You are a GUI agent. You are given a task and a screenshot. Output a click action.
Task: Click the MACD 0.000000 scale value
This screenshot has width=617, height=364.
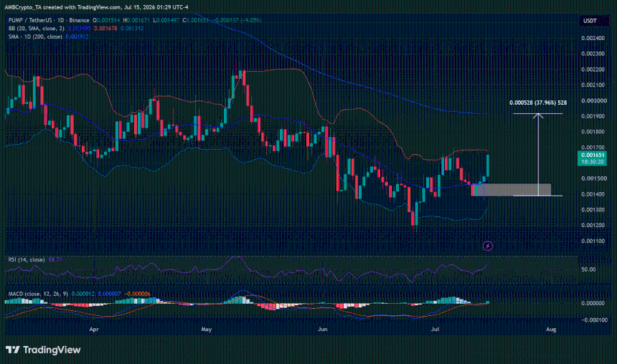click(593, 303)
